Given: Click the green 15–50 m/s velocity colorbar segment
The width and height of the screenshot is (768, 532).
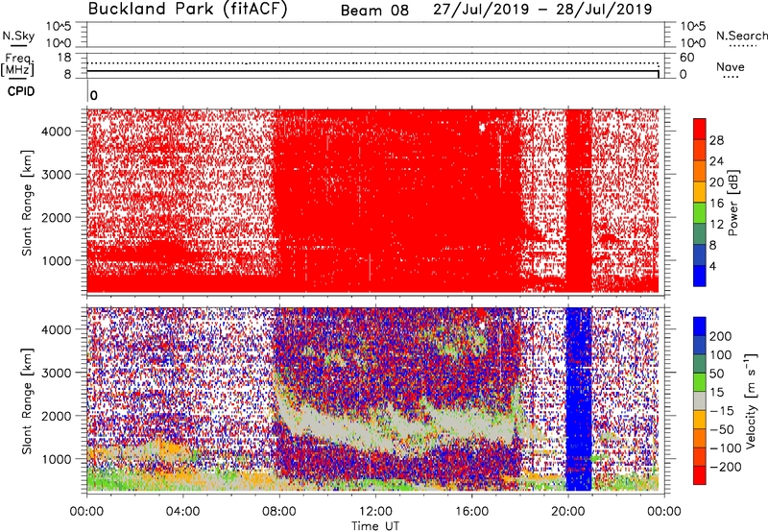Looking at the screenshot, I should (700, 382).
